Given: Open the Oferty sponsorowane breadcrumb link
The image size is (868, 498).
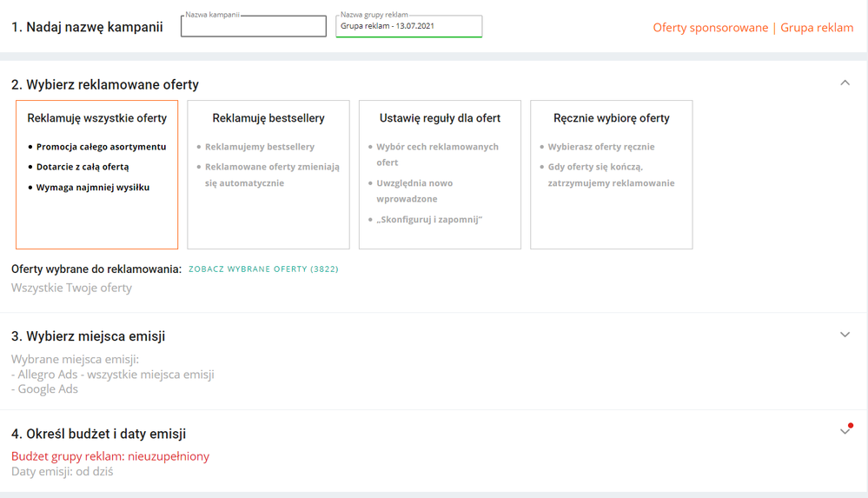Looking at the screenshot, I should pos(710,28).
